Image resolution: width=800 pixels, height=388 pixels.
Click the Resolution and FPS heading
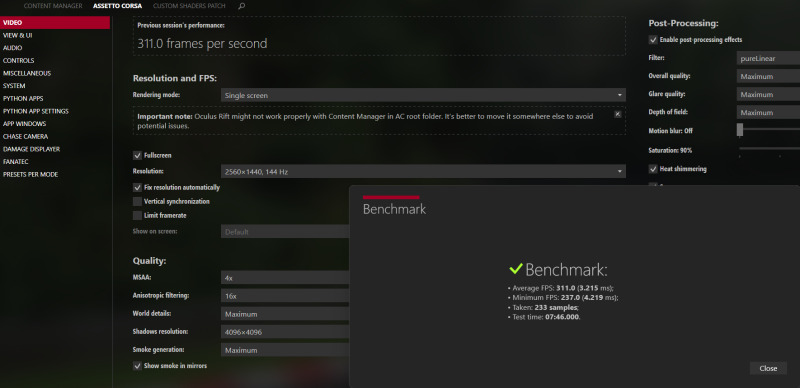point(175,79)
